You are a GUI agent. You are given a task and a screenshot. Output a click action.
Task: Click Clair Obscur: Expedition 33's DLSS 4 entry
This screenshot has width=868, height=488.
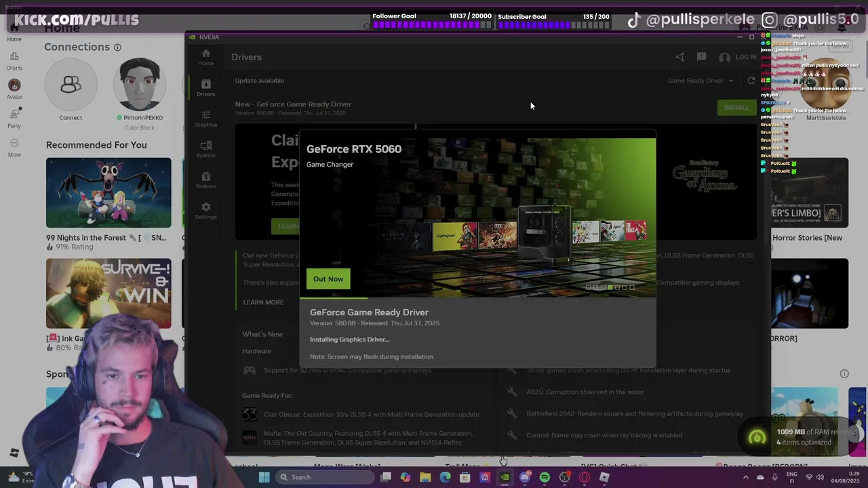tap(372, 414)
